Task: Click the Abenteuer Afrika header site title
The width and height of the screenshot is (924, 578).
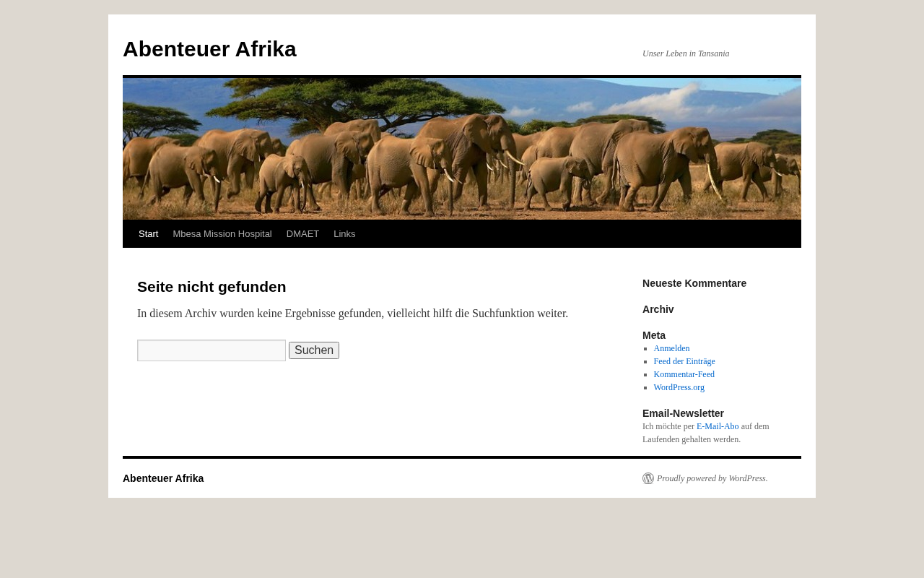Action: coord(209,49)
